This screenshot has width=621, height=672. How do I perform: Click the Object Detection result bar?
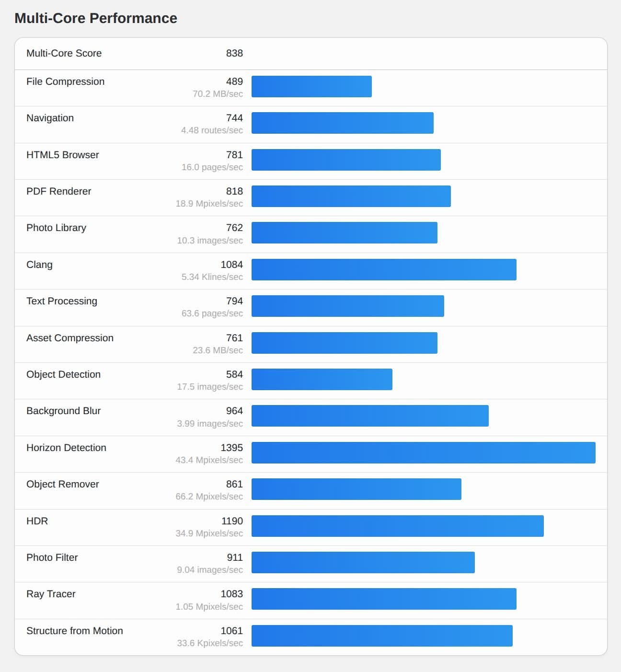tap(322, 380)
